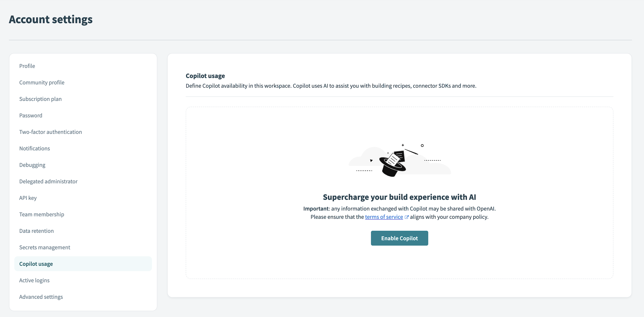
Task: Open the API key section
Action: (28, 198)
